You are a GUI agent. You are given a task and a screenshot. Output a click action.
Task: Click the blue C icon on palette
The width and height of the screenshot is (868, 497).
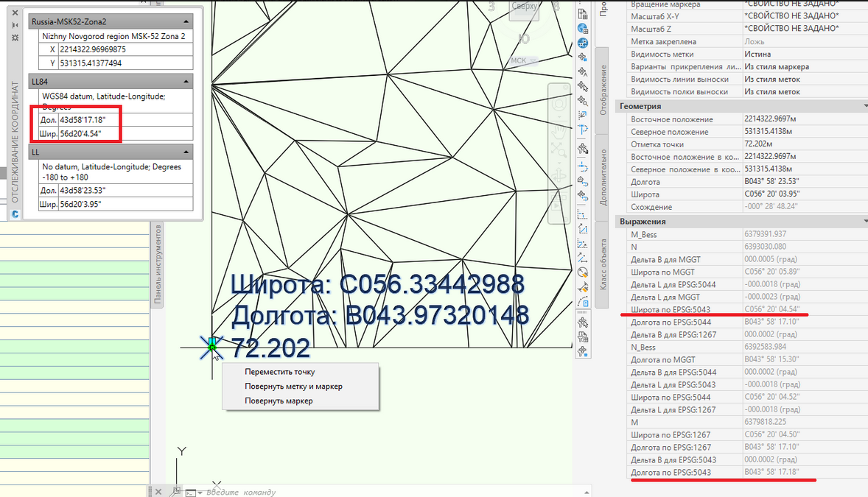[x=15, y=214]
